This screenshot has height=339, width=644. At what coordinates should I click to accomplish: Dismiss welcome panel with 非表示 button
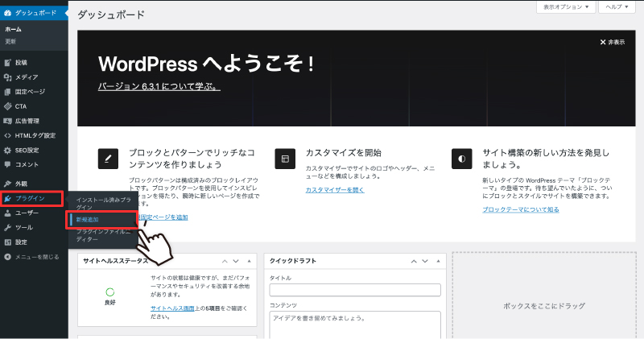pos(612,42)
